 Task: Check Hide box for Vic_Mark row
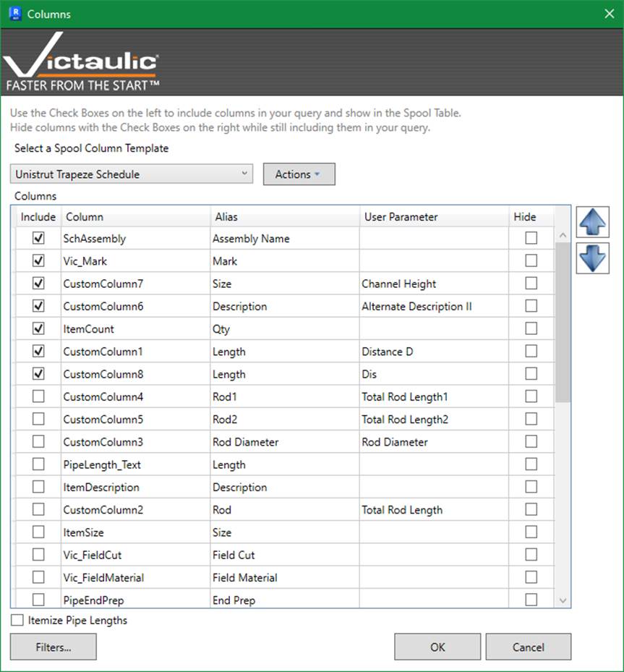click(531, 260)
